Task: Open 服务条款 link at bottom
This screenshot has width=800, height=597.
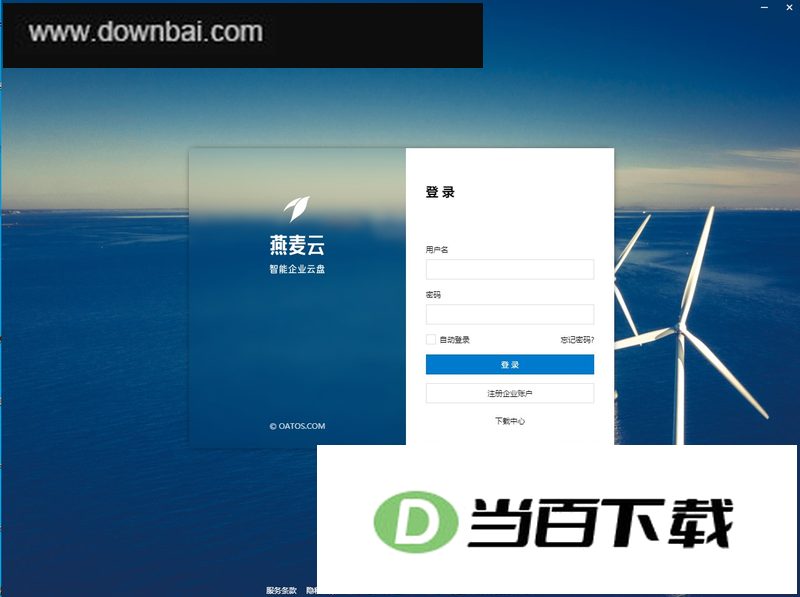Action: pos(281,590)
